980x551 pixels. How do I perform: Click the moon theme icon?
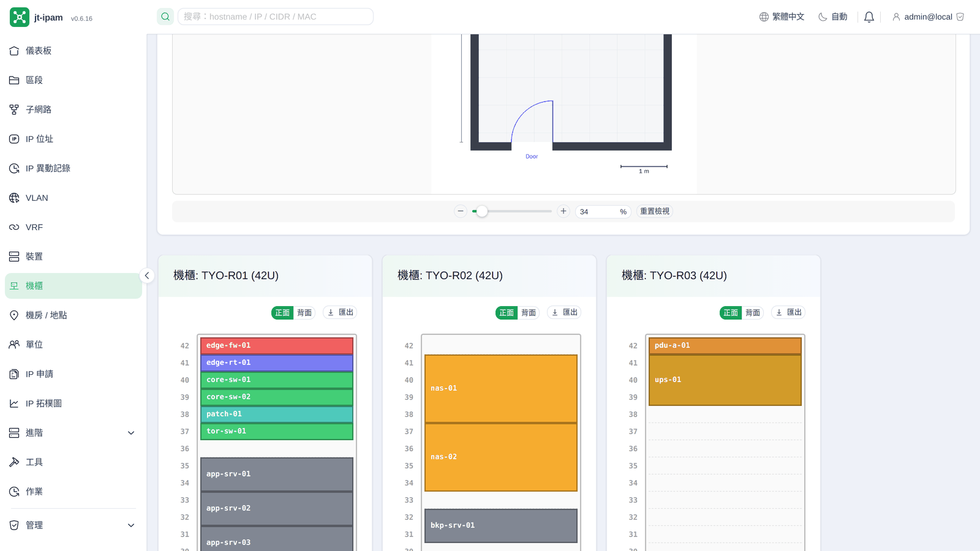tap(823, 17)
